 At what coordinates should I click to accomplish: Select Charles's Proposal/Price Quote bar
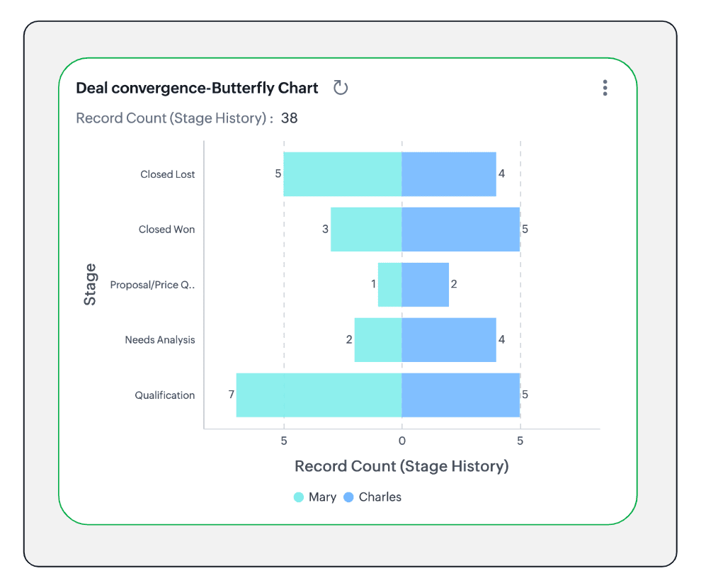(x=425, y=285)
